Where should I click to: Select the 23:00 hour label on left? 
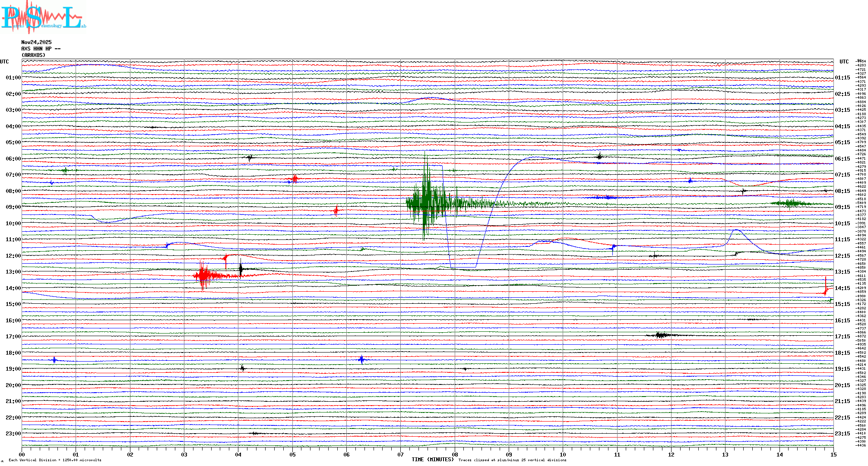(x=13, y=434)
